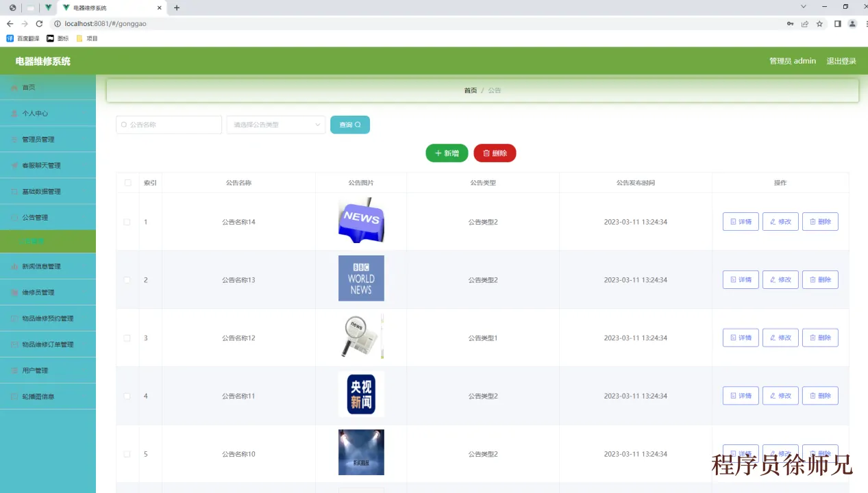
Task: Click 删除 for 公告名称14 row
Action: 820,222
